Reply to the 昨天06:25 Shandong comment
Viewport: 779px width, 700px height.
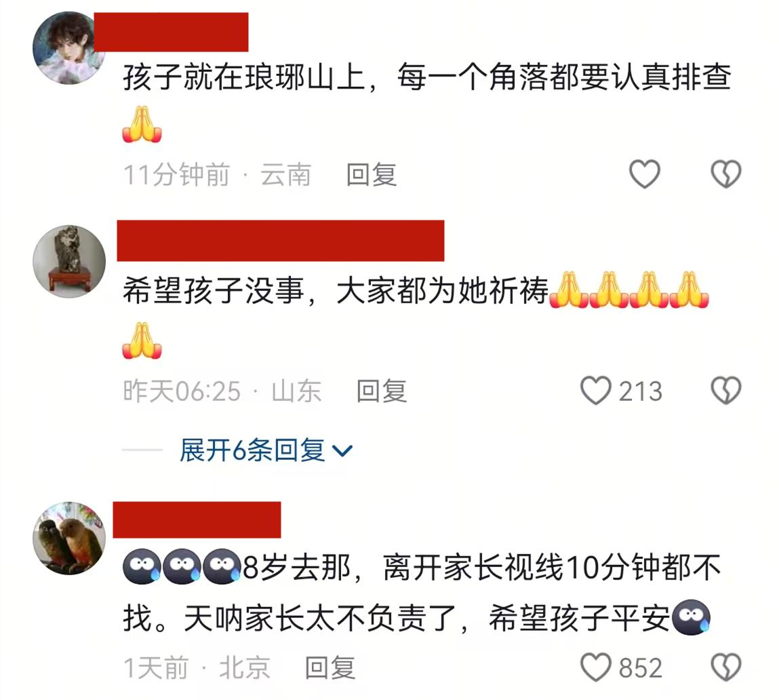tap(382, 391)
